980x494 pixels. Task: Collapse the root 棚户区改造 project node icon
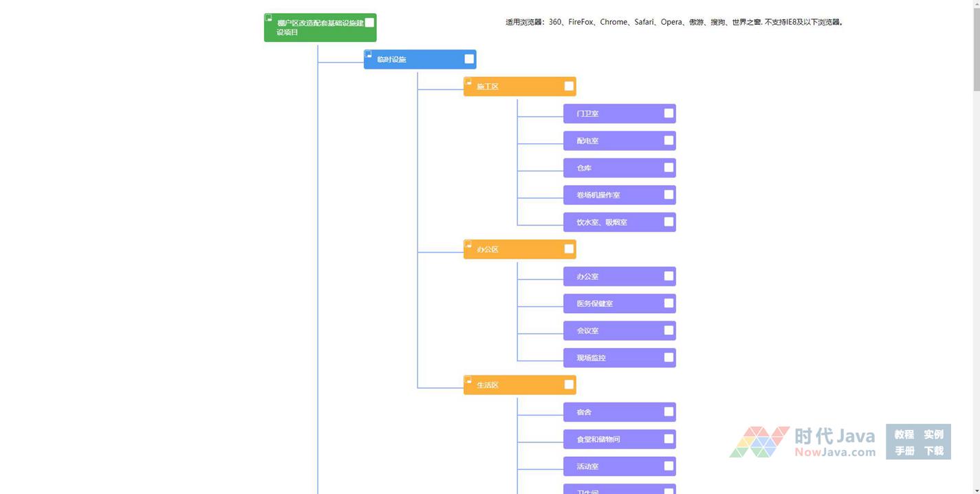[269, 18]
